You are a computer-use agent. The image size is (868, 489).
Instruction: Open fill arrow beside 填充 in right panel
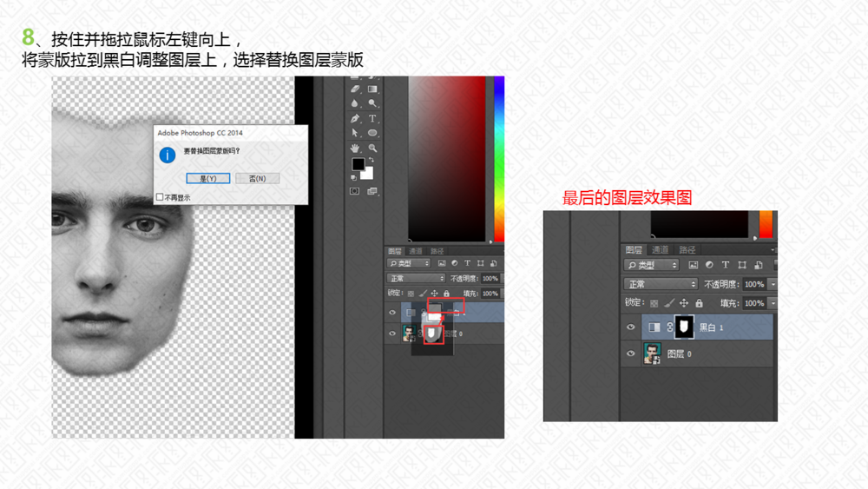tap(773, 303)
